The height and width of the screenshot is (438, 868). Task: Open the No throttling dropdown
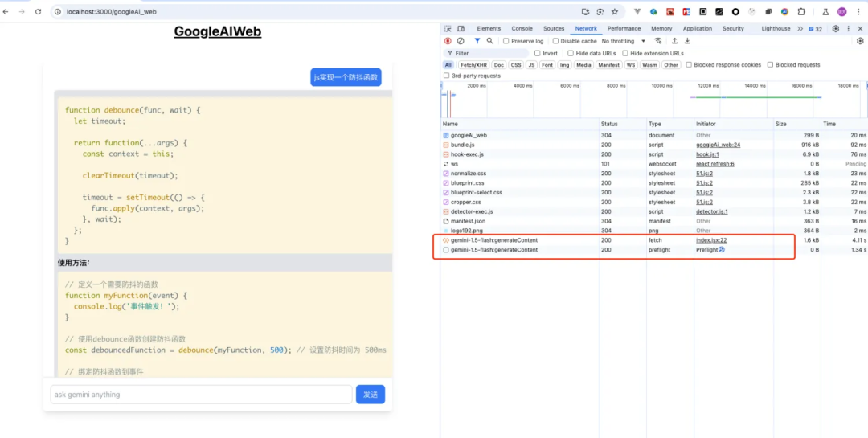coord(623,41)
